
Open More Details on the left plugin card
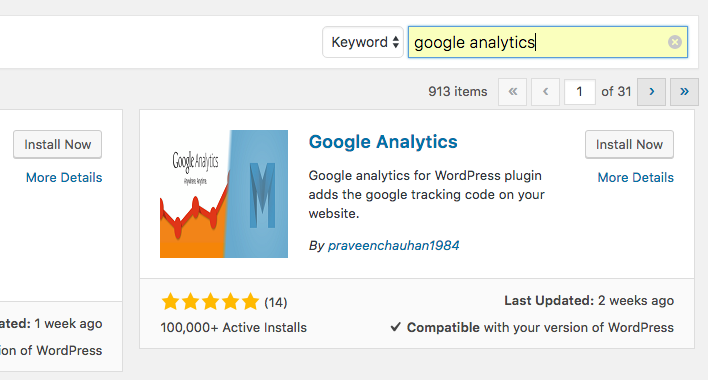[x=64, y=177]
